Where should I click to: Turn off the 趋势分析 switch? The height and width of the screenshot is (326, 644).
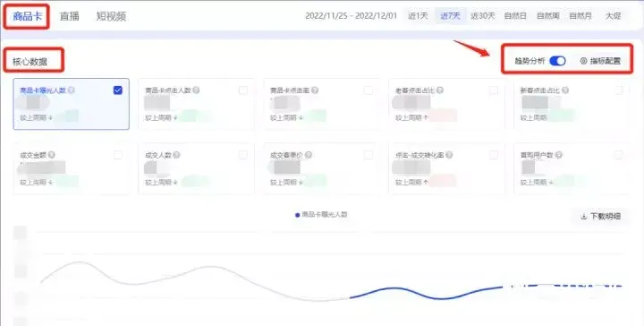point(558,61)
